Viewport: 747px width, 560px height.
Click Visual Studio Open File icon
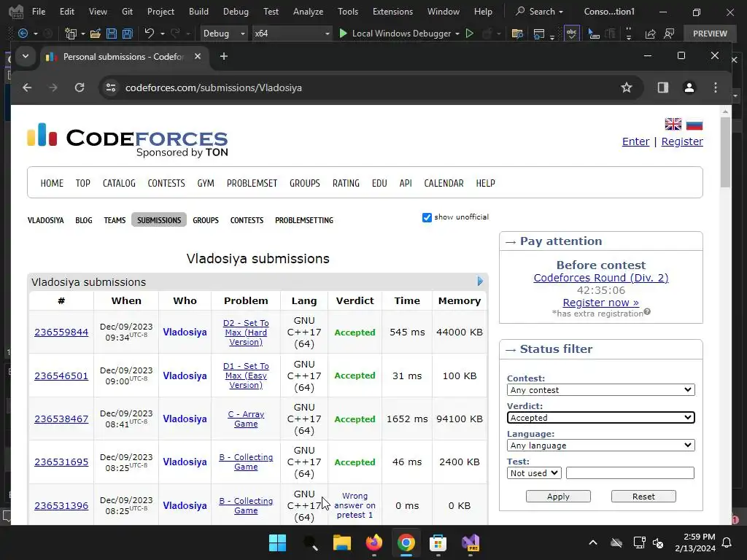(96, 34)
